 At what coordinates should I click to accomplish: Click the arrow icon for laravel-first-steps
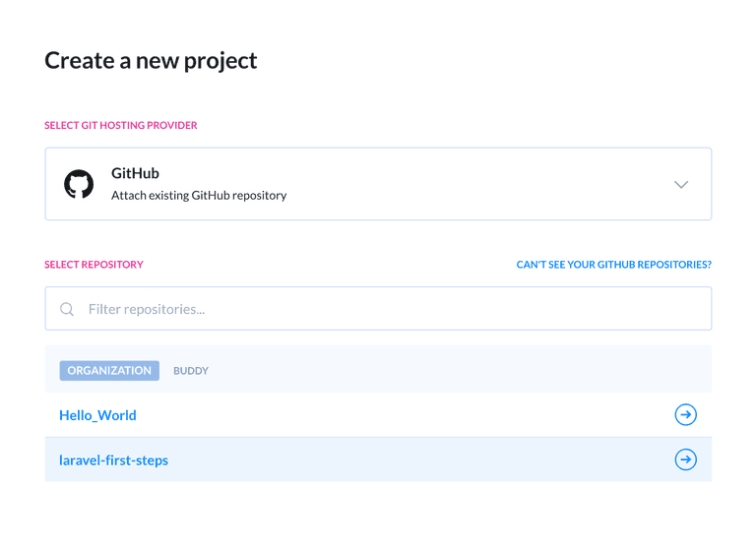tap(685, 459)
